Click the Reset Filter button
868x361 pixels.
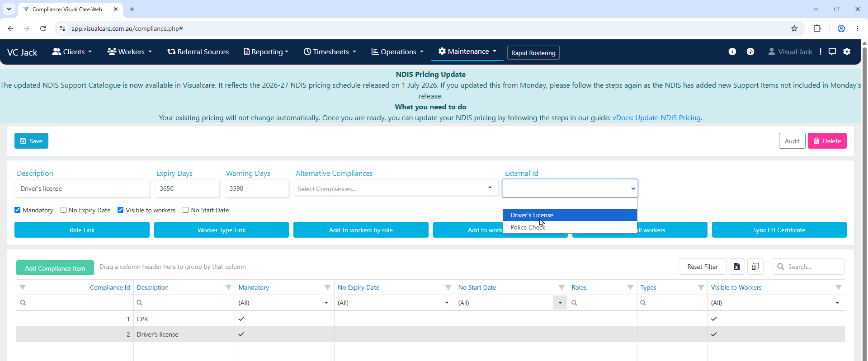(x=703, y=267)
